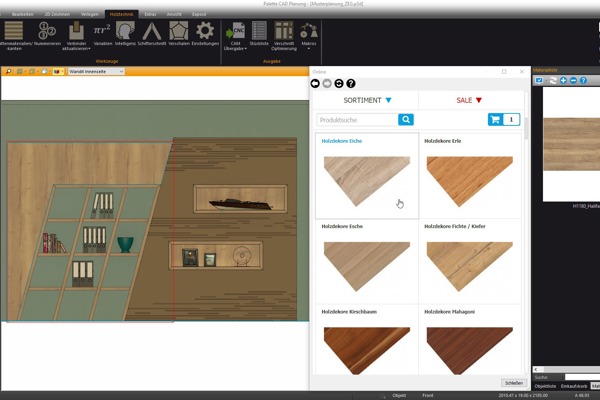Select the Schifterschnitt tool
Screen dimensions: 600x400
152,32
